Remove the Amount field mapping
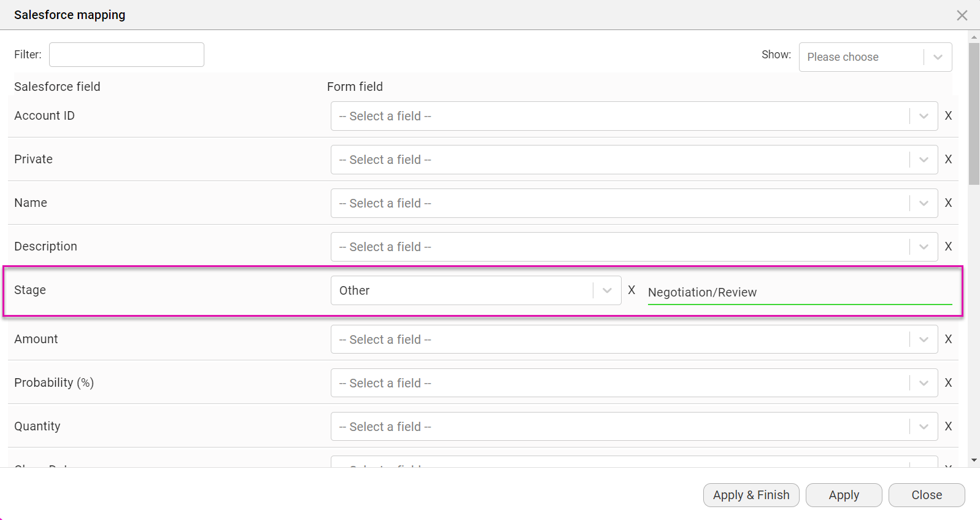This screenshot has height=520, width=980. [948, 339]
